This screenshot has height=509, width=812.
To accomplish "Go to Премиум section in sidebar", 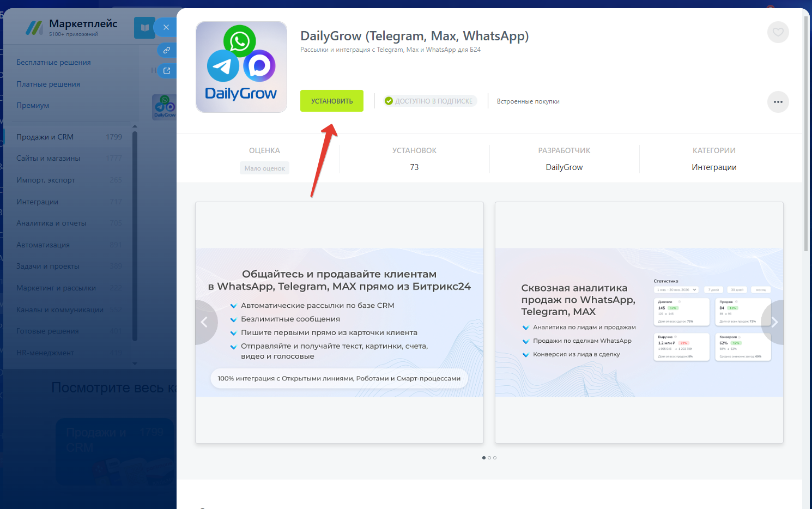I will tap(33, 105).
